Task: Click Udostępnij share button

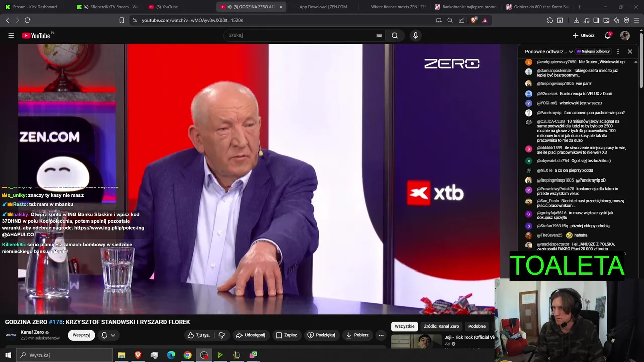Action: click(251, 335)
